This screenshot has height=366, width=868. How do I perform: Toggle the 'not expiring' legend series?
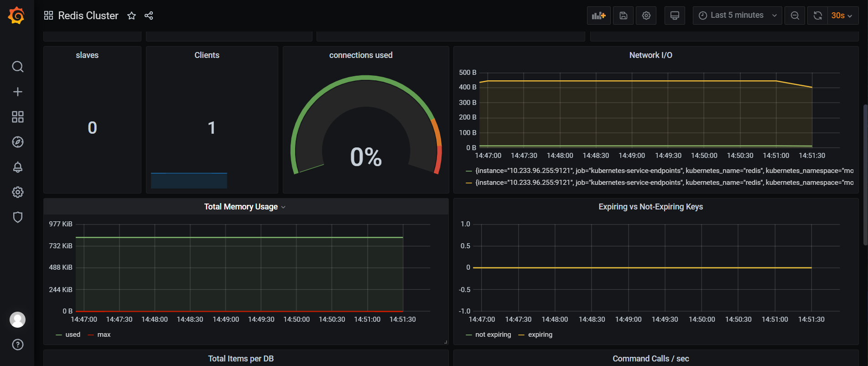[493, 335]
